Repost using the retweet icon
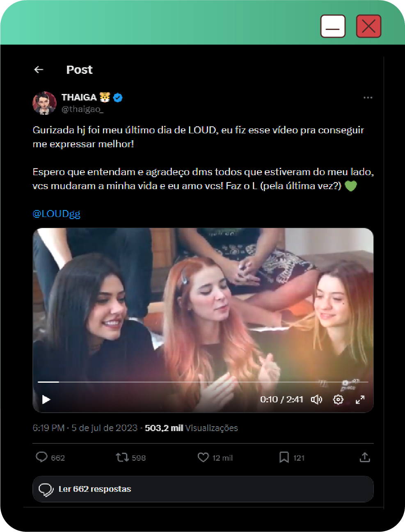The width and height of the screenshot is (405, 532). pos(122,457)
